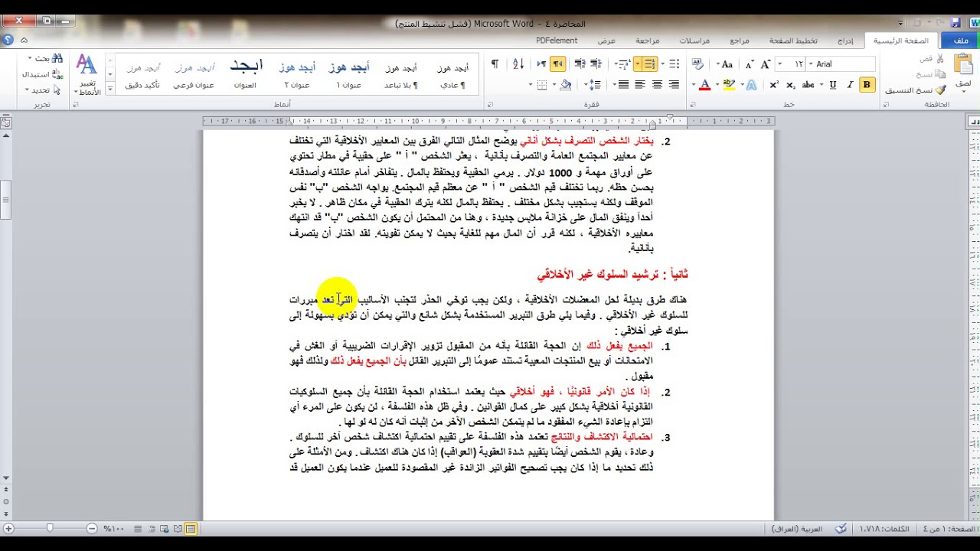Toggle superscript formatting
Viewport: 980px width, 551px height.
pos(774,85)
